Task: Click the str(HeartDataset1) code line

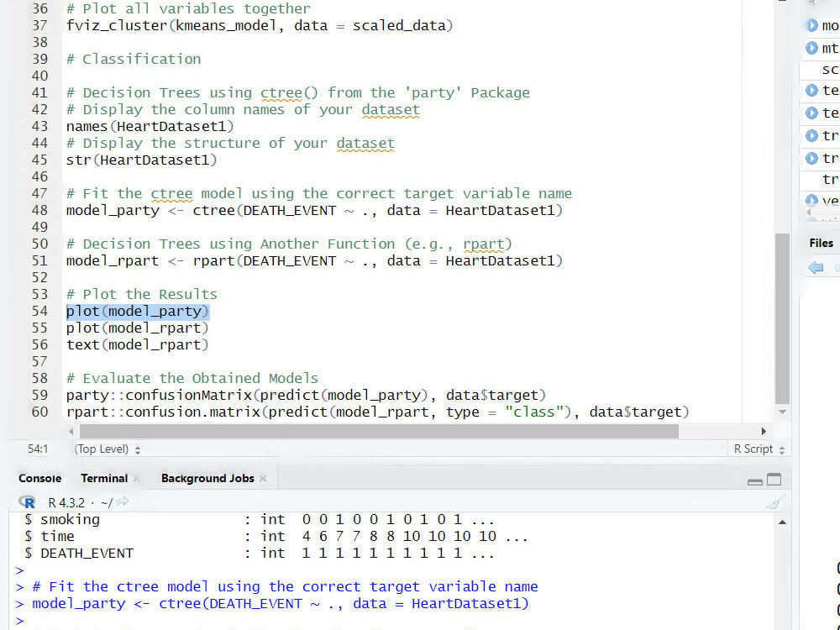Action: click(141, 160)
